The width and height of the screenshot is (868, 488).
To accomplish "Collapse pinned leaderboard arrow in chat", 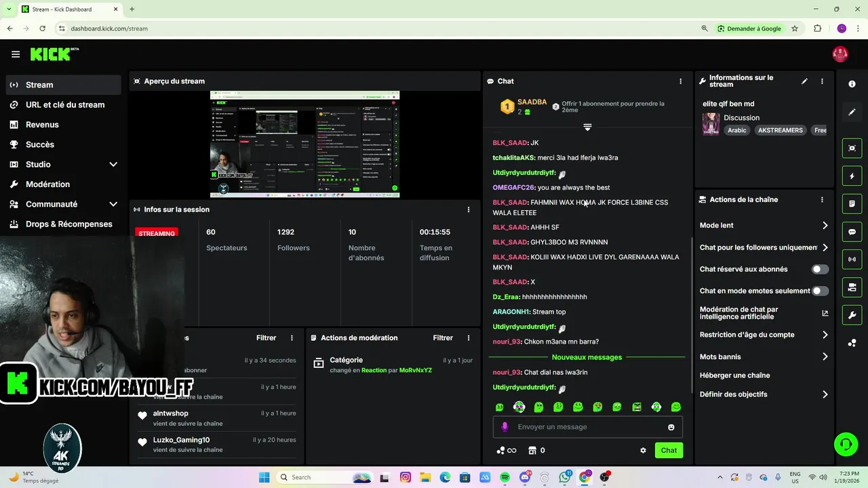I will [587, 127].
